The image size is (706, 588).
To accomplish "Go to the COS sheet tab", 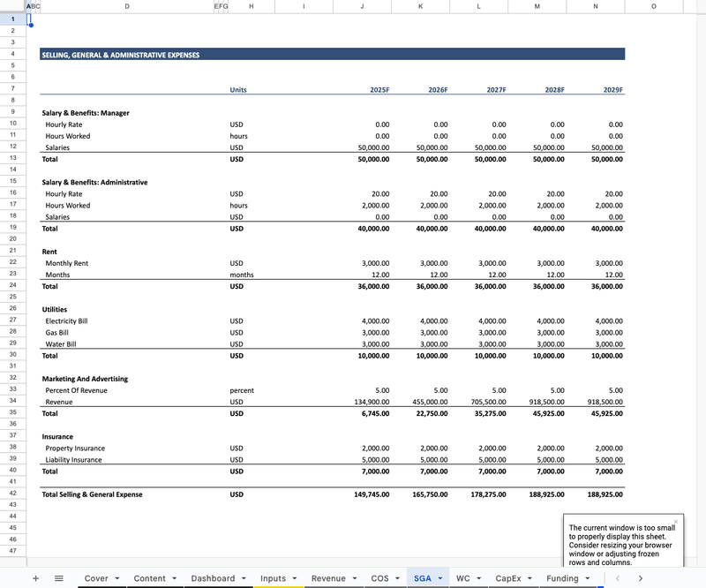I will (379, 578).
